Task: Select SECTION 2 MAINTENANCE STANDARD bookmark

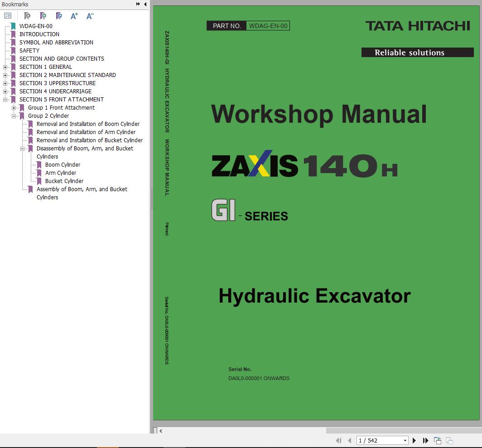Action: pyautogui.click(x=67, y=75)
